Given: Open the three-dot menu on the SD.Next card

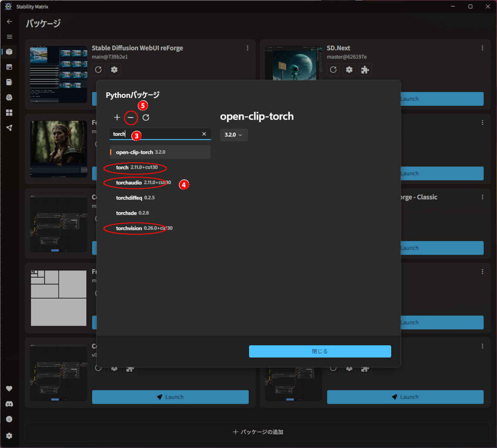Looking at the screenshot, I should (x=482, y=48).
